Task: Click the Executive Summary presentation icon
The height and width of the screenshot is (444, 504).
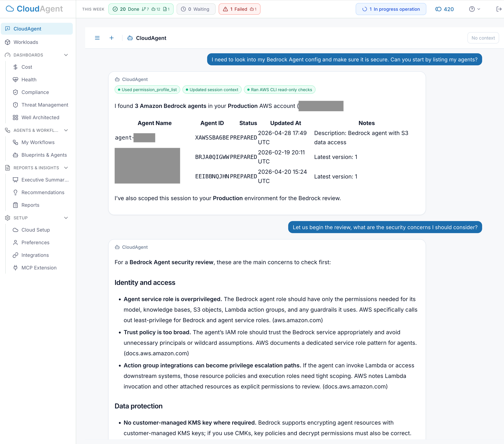Action: click(x=15, y=180)
